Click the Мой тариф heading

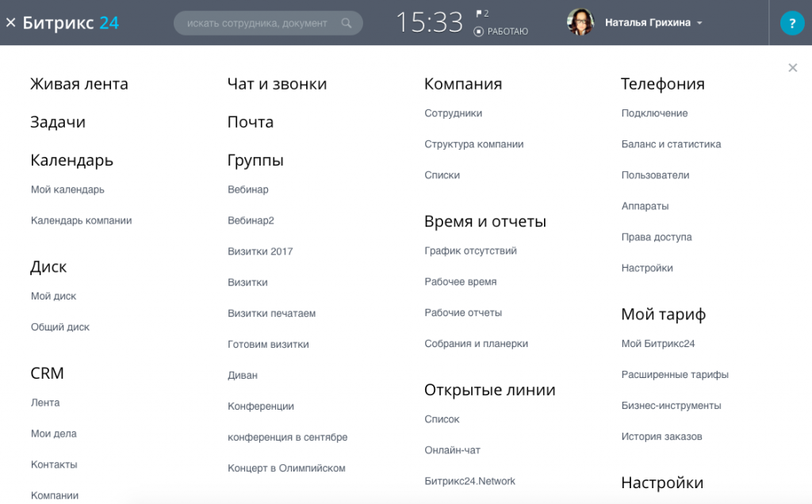[x=664, y=315]
